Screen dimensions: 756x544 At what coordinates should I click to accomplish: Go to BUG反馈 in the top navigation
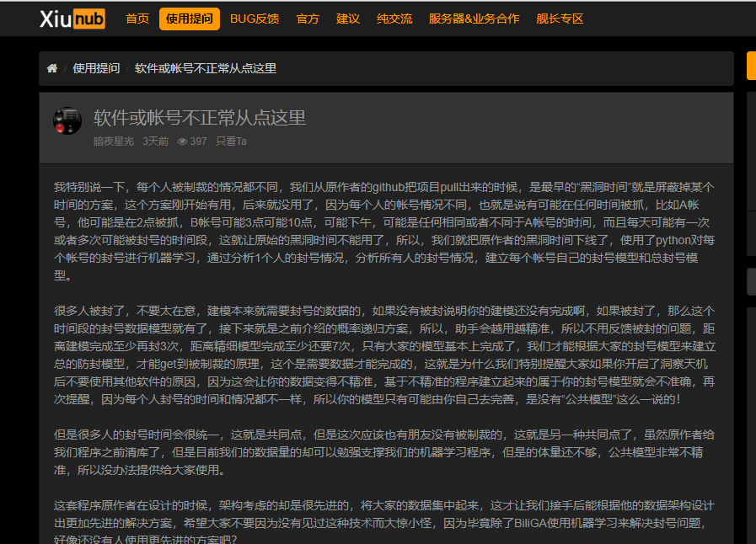tap(255, 19)
